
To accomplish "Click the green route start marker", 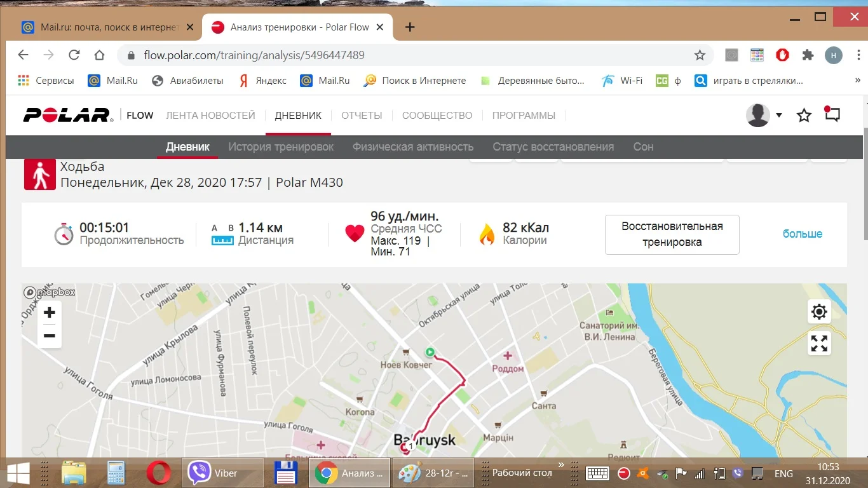I will tap(430, 352).
